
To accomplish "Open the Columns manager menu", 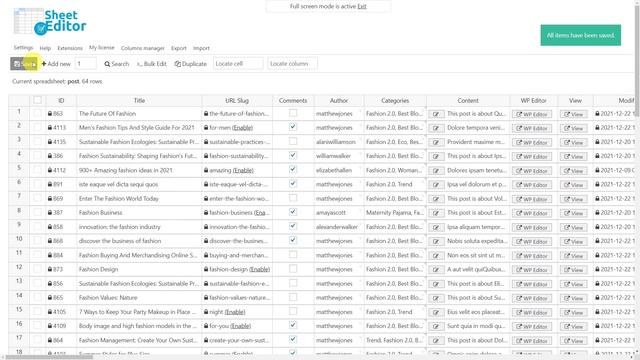I will coord(142,48).
